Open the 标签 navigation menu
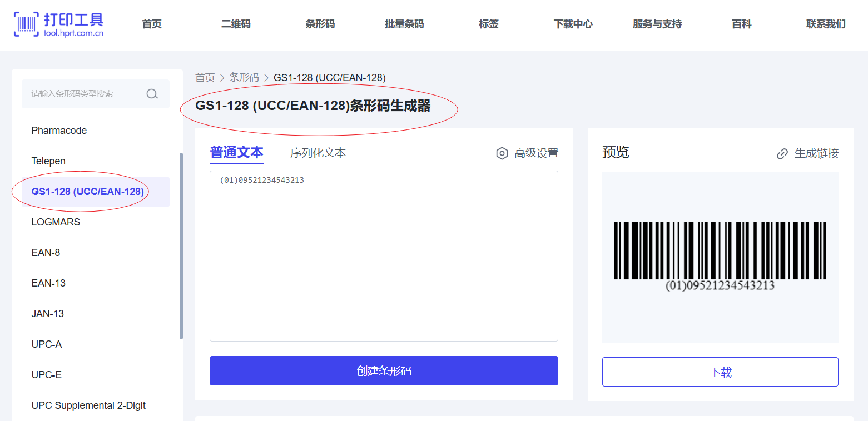868x421 pixels. click(x=489, y=24)
